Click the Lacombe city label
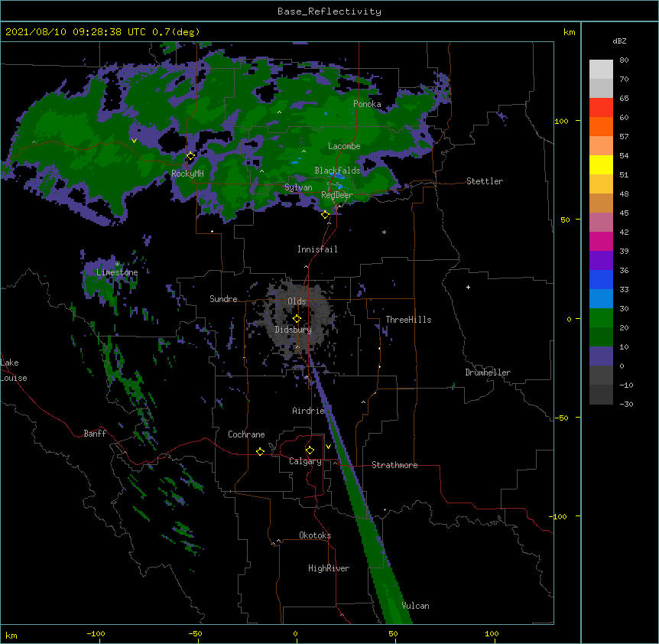The width and height of the screenshot is (659, 644). click(x=344, y=146)
